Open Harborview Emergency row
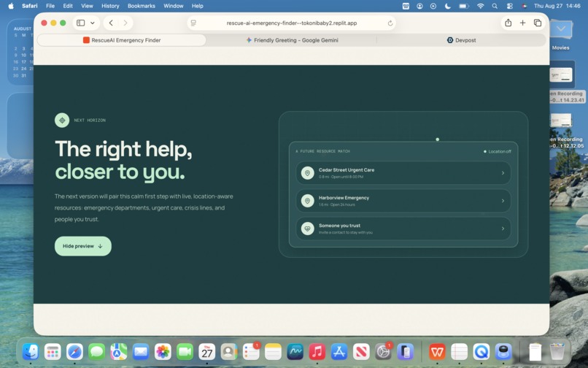Viewport: 588px width, 368px height. click(403, 201)
